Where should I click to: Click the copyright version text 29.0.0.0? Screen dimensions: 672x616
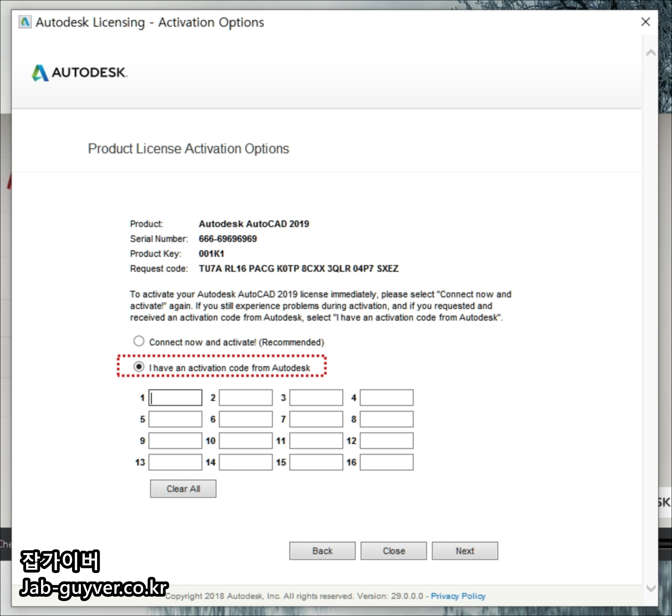[x=407, y=596]
